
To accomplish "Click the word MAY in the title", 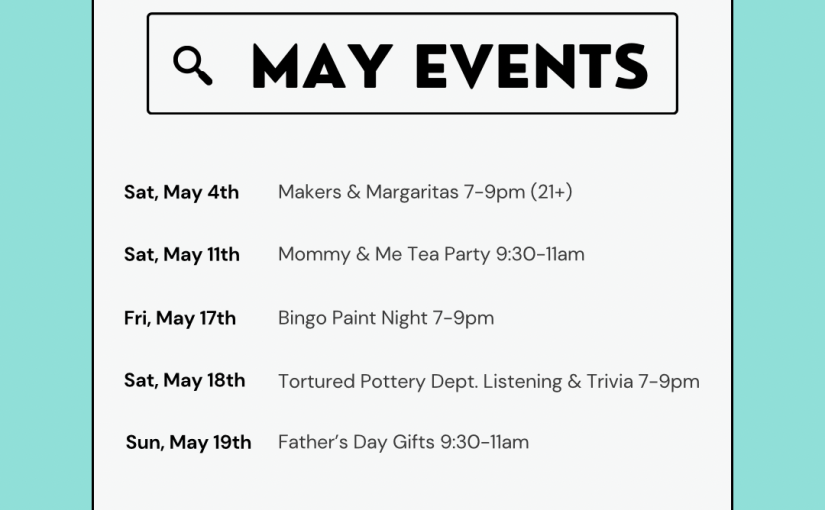I will click(323, 66).
